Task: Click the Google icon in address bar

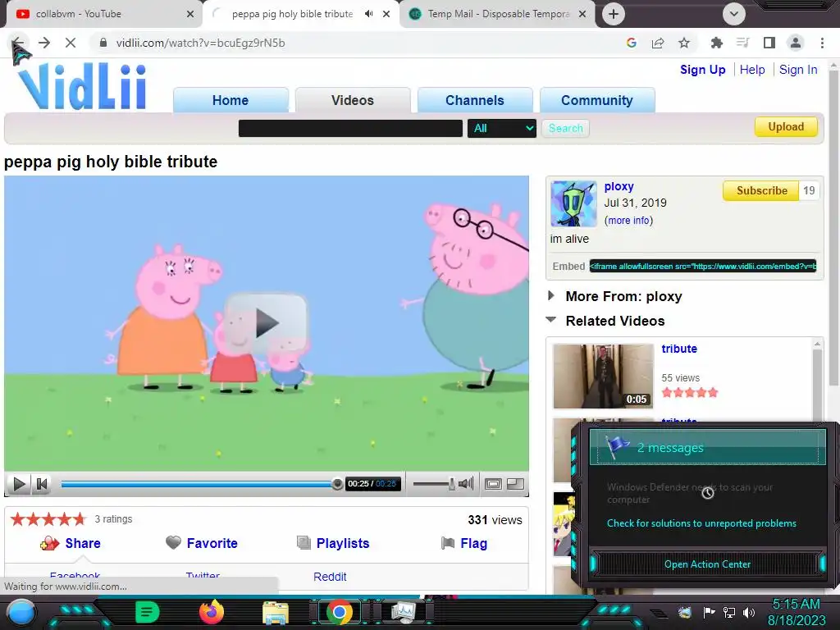Action: pos(632,43)
